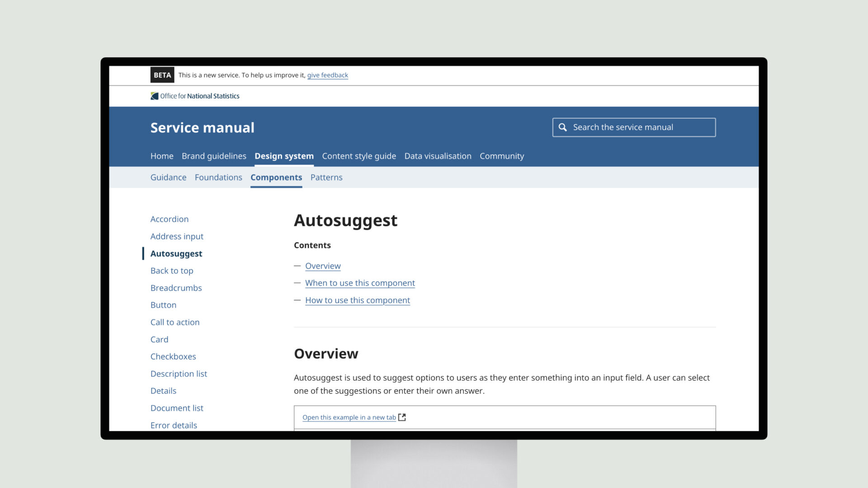
Task: Open the Foundations section link
Action: [218, 177]
